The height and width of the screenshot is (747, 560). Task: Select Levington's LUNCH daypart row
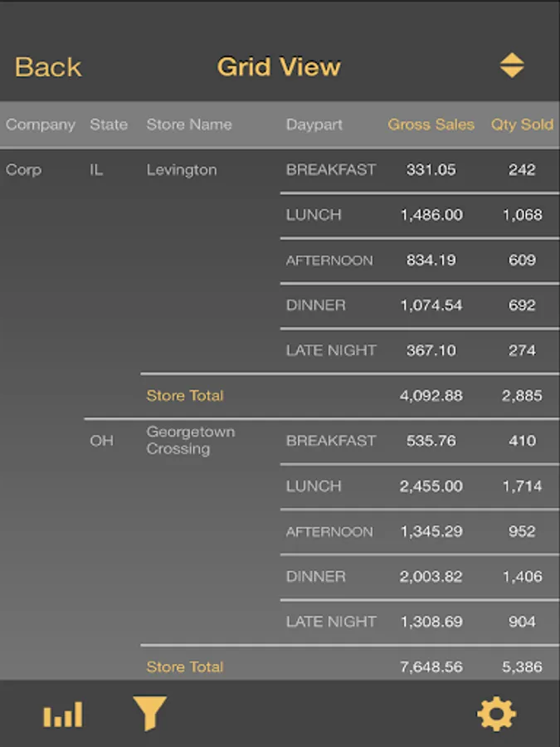tap(314, 215)
